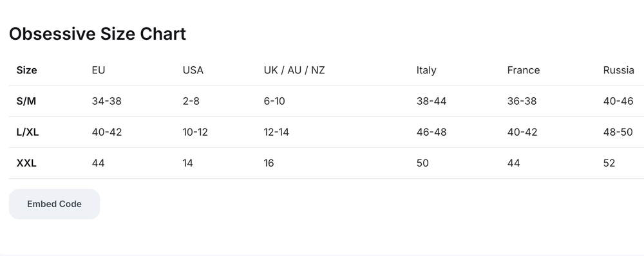Select the L/XL size row label
Screen dimensions: 644x256
click(28, 132)
